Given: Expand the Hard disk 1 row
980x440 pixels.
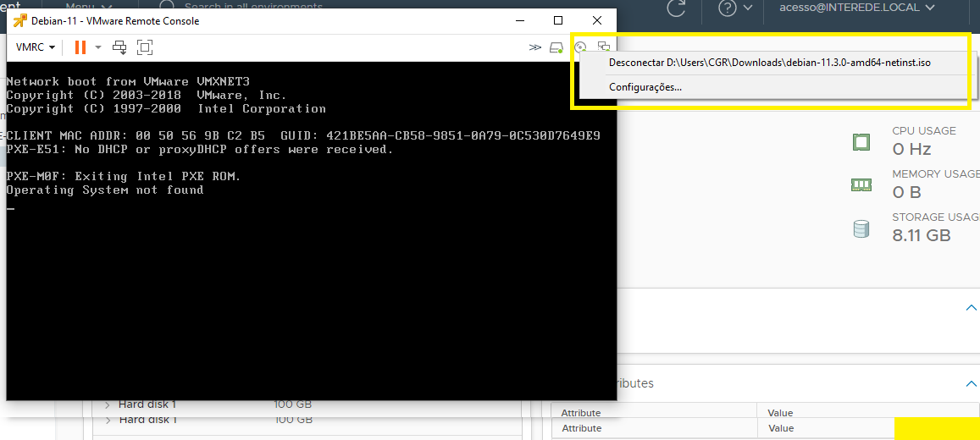Looking at the screenshot, I should pos(108,404).
